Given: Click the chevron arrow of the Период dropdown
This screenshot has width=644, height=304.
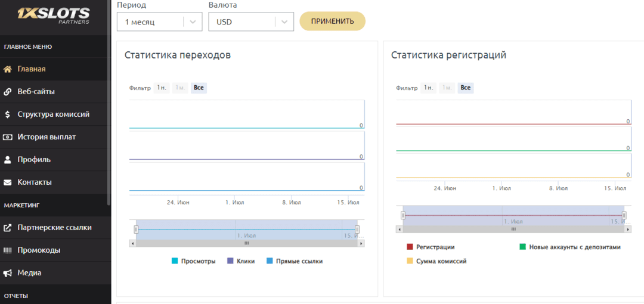Looking at the screenshot, I should point(193,22).
